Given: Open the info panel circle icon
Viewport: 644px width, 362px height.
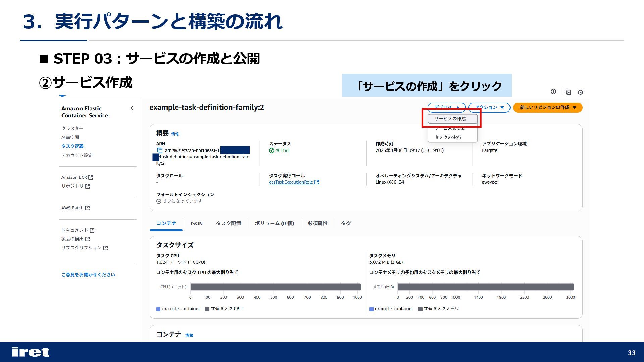Looking at the screenshot, I should click(553, 92).
